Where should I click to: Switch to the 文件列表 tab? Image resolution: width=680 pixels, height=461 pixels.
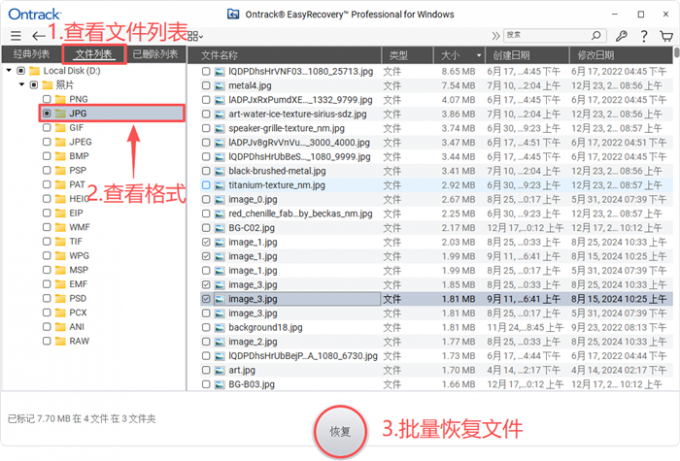pos(94,54)
